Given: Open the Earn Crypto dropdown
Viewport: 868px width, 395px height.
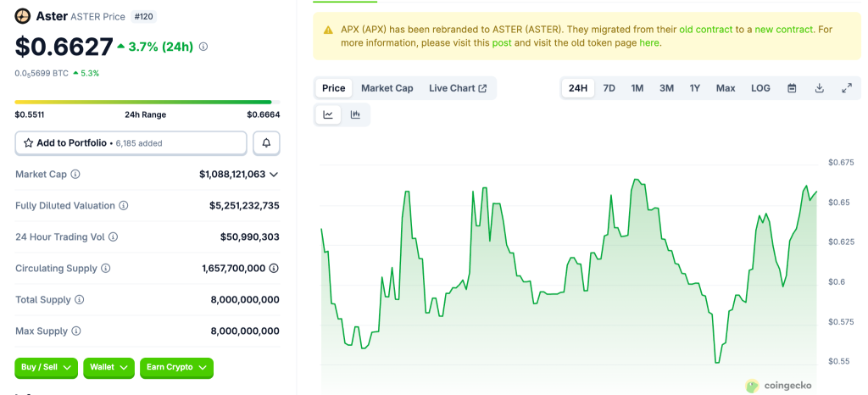Looking at the screenshot, I should pos(176,367).
